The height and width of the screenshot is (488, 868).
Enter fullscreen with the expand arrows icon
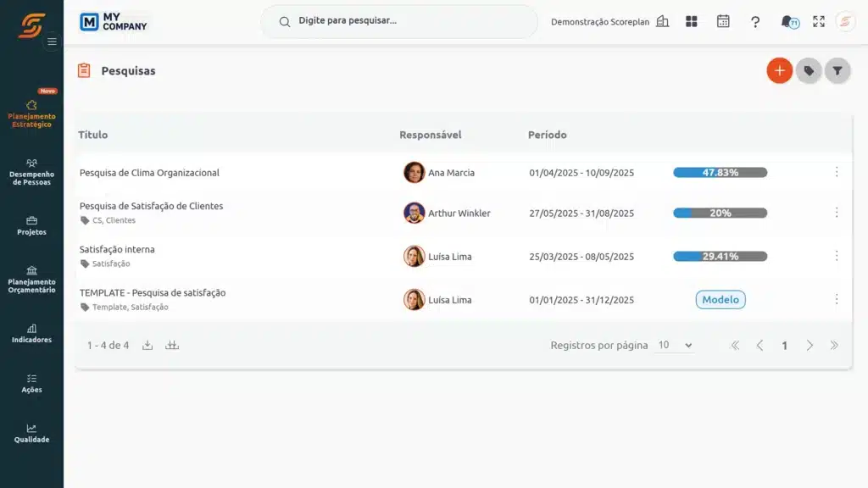click(819, 21)
